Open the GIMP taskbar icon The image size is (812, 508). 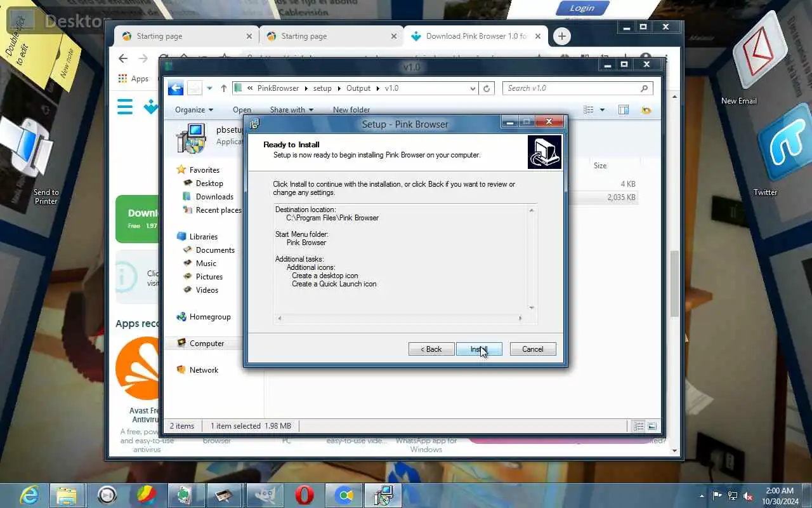tap(265, 495)
